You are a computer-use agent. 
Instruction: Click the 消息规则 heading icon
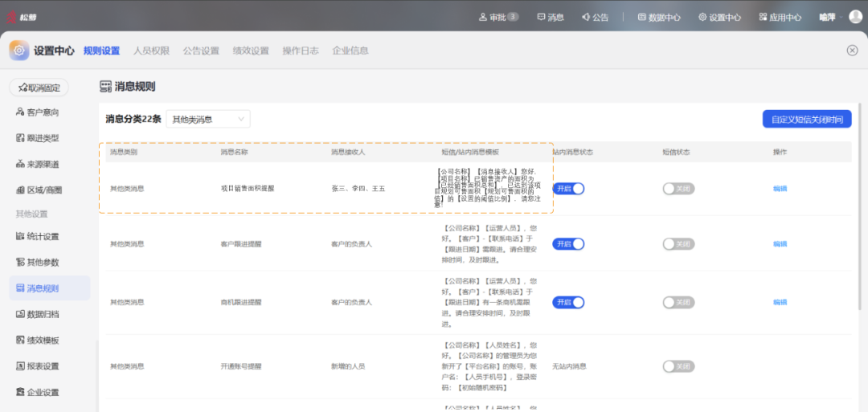[x=106, y=86]
